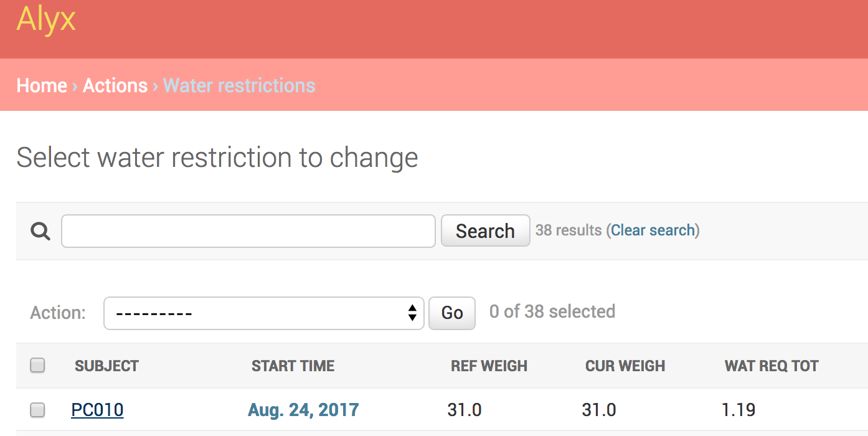Open the record dated Aug. 24, 2017
Image resolution: width=868 pixels, height=436 pixels.
pyautogui.click(x=303, y=410)
